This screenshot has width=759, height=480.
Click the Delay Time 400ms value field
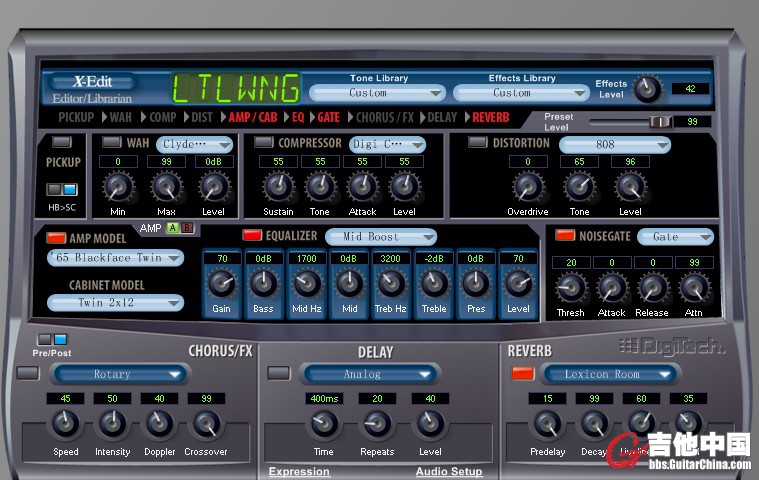coord(324,399)
